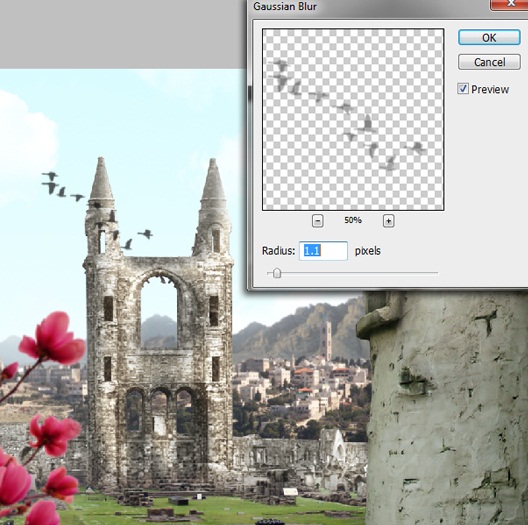Zoom out the blur preview with minus

318,221
